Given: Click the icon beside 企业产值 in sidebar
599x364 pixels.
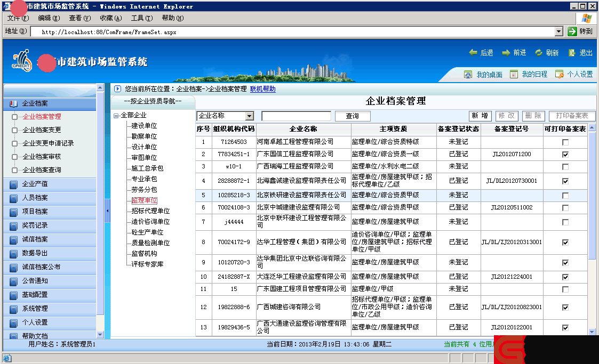Looking at the screenshot, I should point(13,185).
